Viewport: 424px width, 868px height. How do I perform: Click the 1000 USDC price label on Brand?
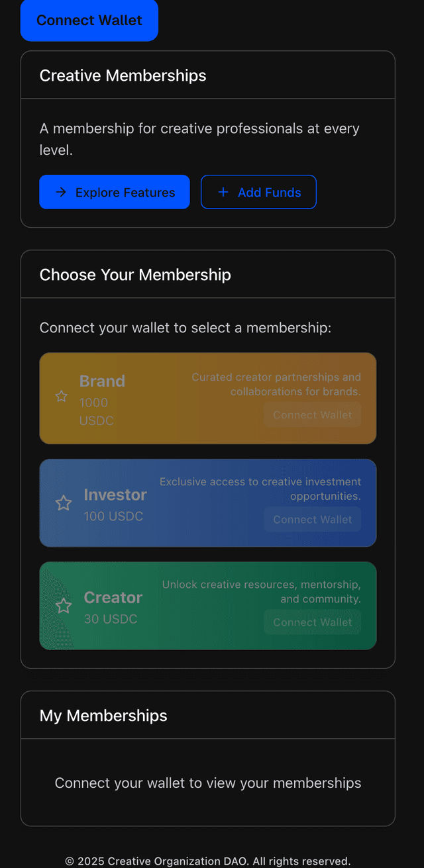coord(95,409)
